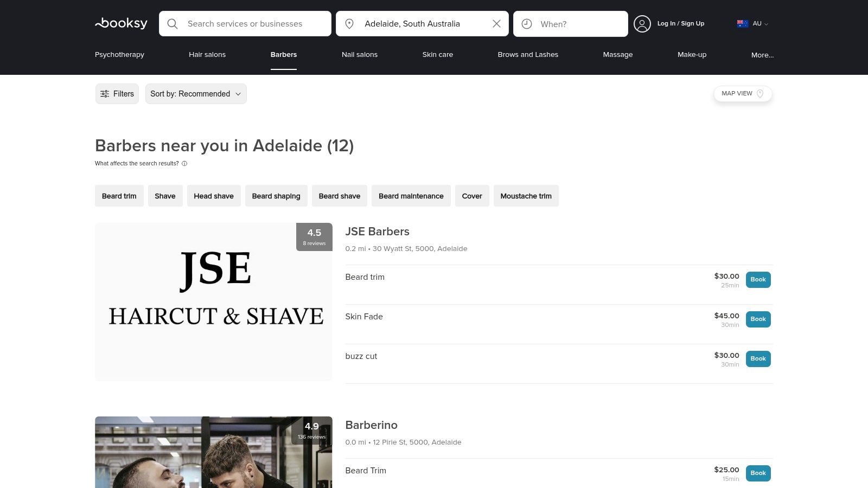
Task: Open the Barberino photo thumbnail
Action: point(214,452)
